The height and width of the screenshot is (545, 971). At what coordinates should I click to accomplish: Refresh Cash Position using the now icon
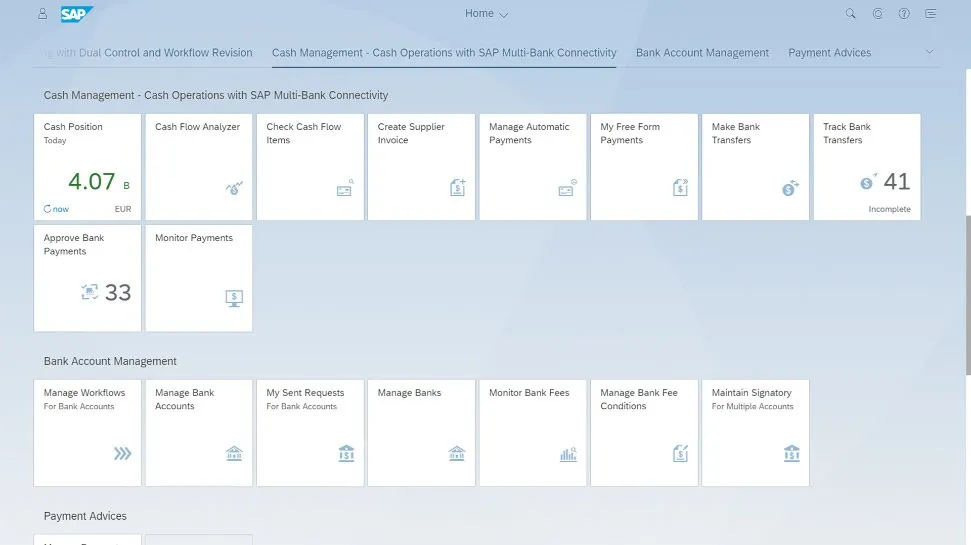pos(48,209)
